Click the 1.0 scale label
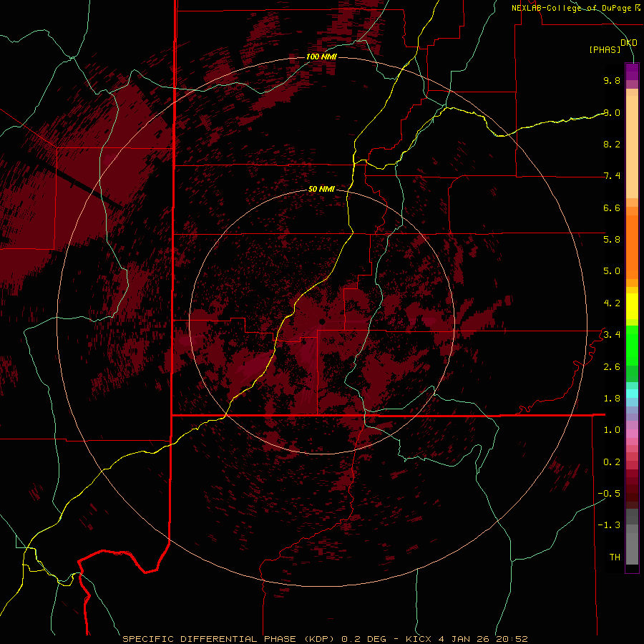Viewport: 644px width, 644px height. coord(612,429)
